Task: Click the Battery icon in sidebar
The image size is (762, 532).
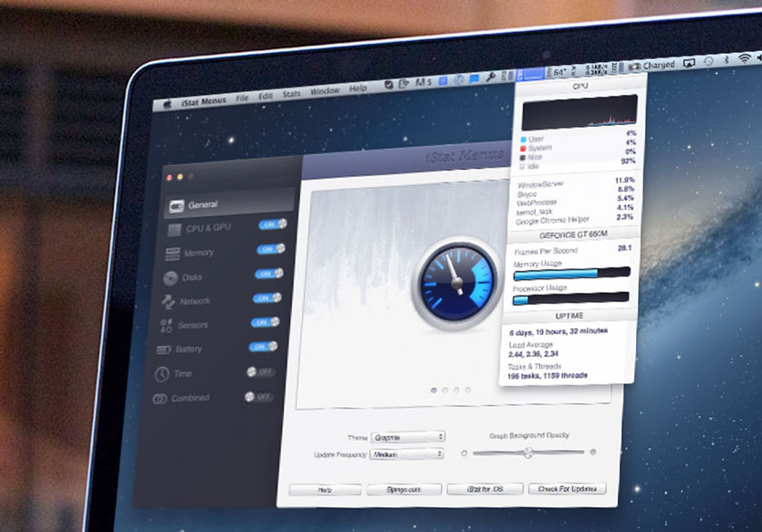Action: [163, 349]
